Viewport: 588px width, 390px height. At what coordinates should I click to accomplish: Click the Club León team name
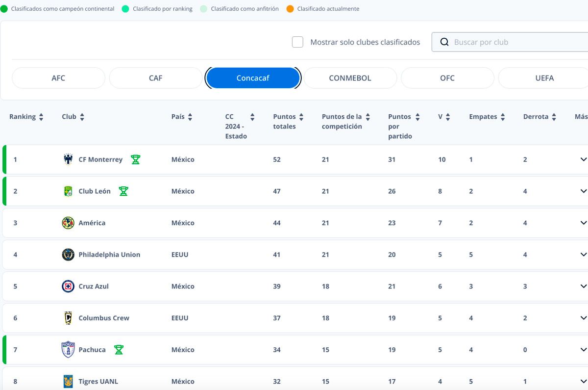click(x=95, y=191)
